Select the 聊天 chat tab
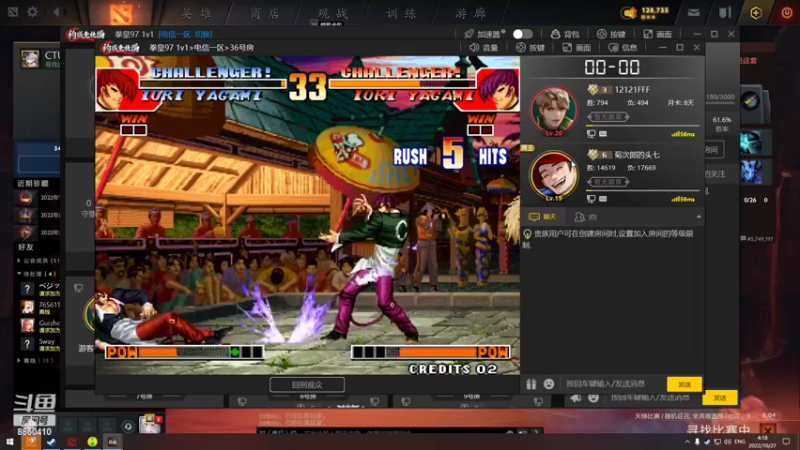The width and height of the screenshot is (800, 450). click(543, 217)
